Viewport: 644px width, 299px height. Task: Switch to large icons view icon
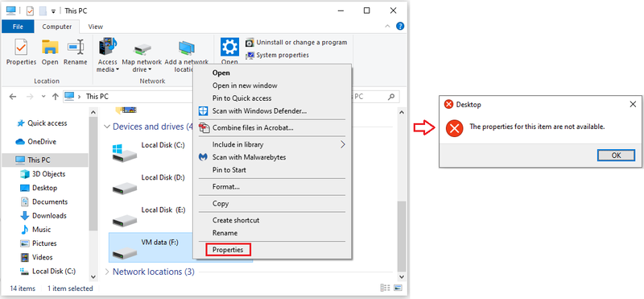(398, 288)
